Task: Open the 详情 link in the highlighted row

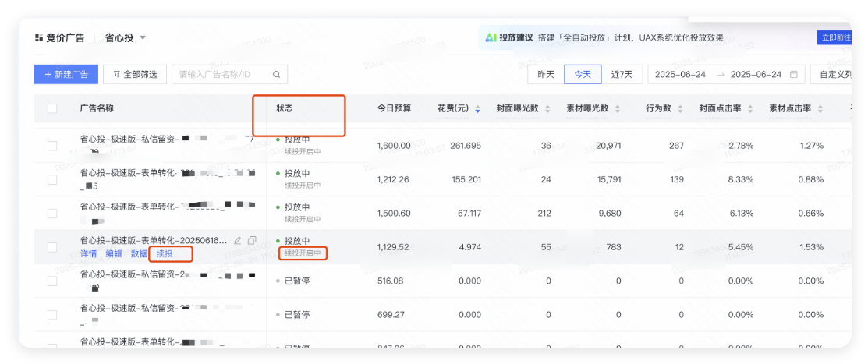Action: (x=89, y=254)
